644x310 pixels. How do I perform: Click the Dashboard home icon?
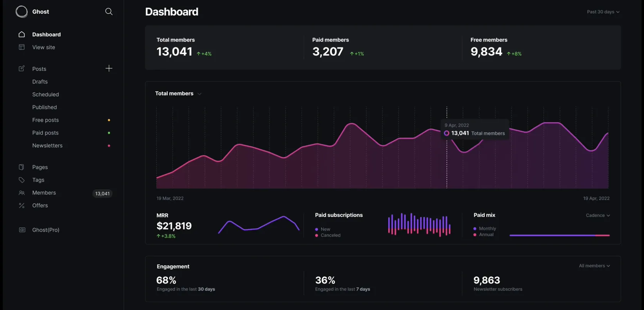22,34
